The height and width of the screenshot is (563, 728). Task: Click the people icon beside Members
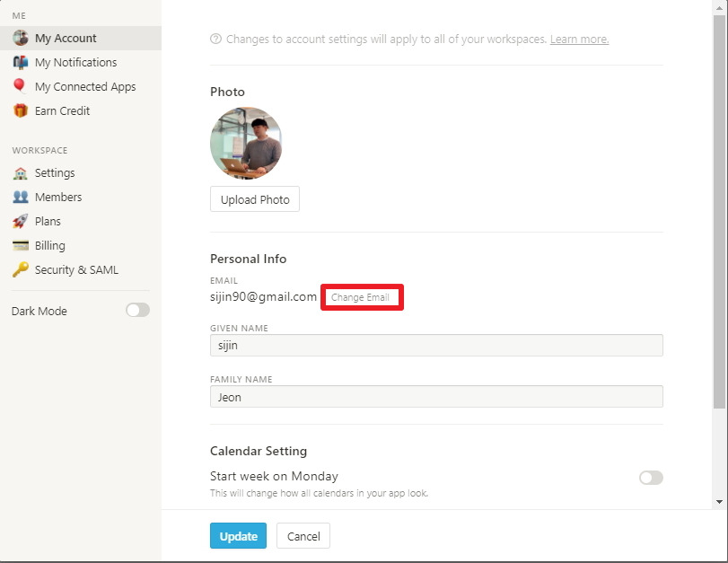coord(20,198)
